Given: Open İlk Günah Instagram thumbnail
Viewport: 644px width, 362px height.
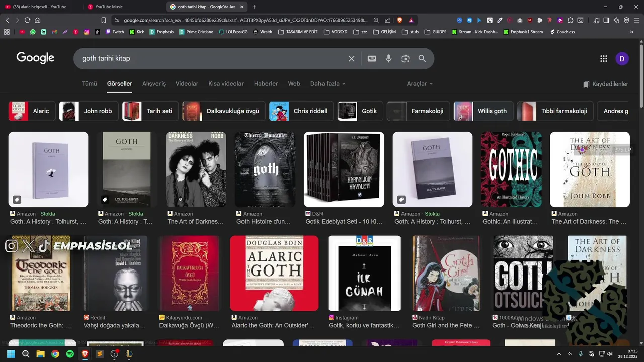Looking at the screenshot, I should click(365, 274).
